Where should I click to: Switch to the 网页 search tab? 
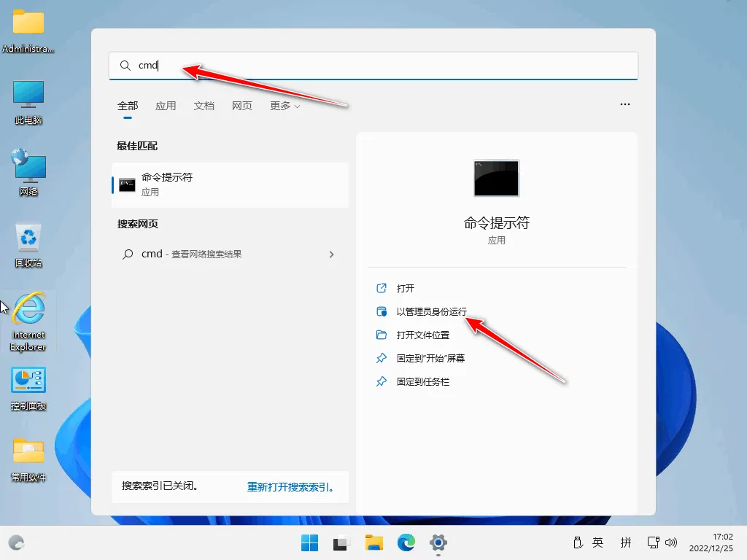point(242,106)
